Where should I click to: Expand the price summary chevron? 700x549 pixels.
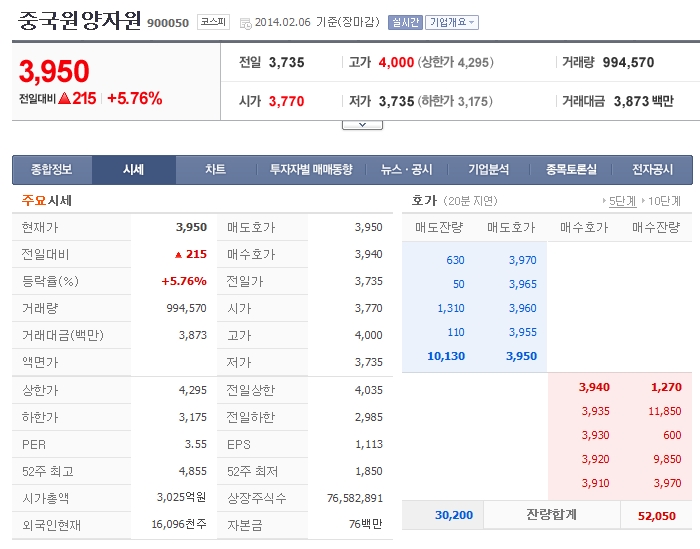click(362, 125)
